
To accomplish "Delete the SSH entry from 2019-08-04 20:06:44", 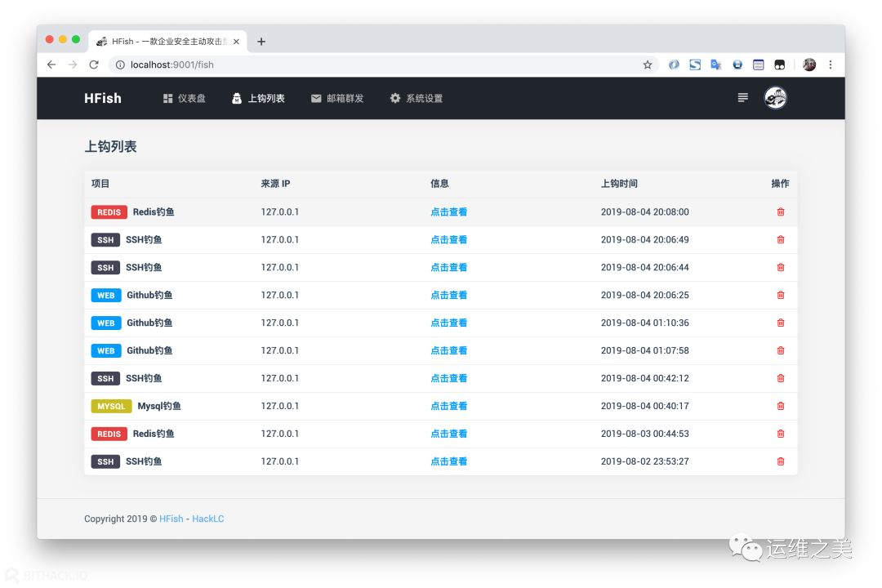I will 780,267.
